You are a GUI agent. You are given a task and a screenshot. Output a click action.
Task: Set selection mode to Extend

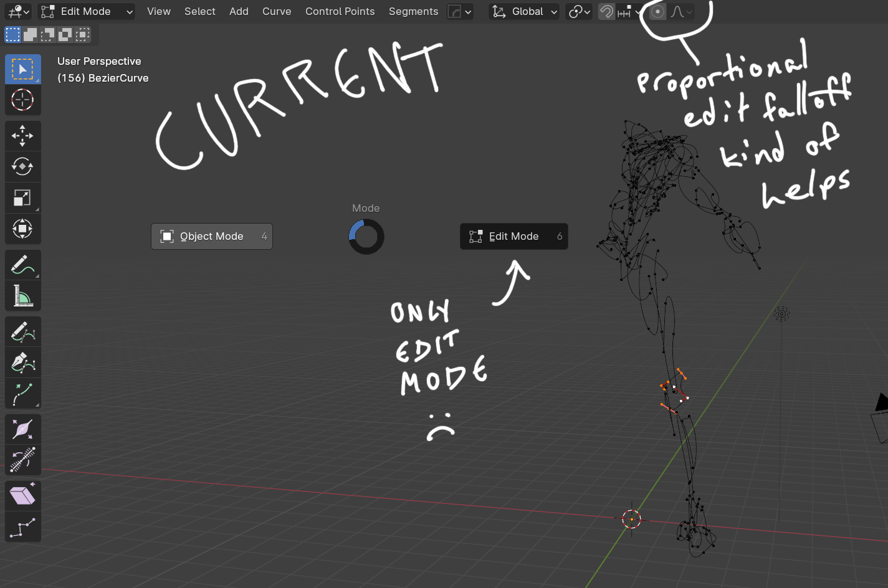pyautogui.click(x=31, y=35)
